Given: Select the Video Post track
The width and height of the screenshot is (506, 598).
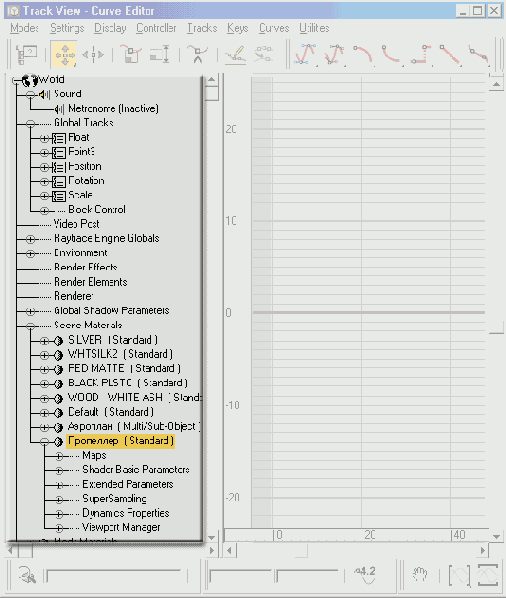Looking at the screenshot, I should pyautogui.click(x=76, y=224).
